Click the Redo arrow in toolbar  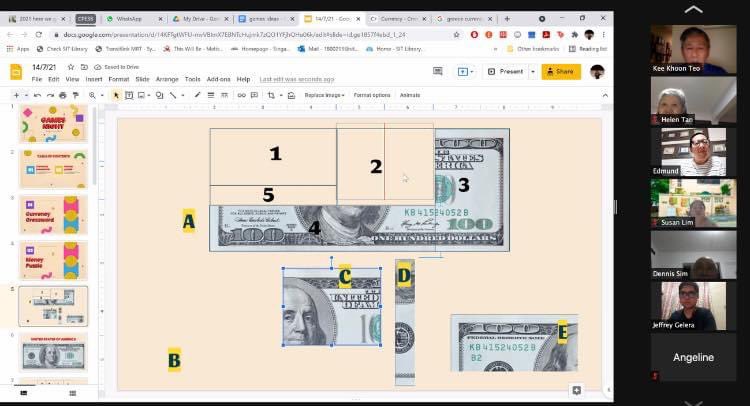pyautogui.click(x=50, y=95)
